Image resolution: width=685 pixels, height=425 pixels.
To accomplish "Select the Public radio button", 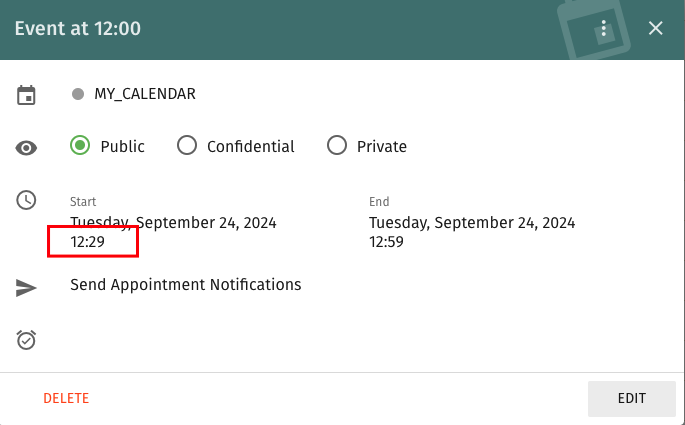I will [80, 146].
